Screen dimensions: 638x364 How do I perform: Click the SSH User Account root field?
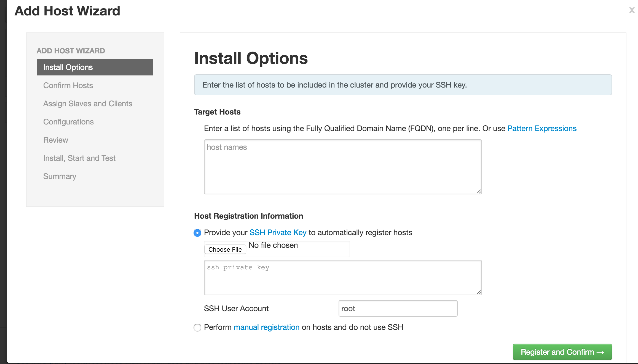[x=397, y=308]
